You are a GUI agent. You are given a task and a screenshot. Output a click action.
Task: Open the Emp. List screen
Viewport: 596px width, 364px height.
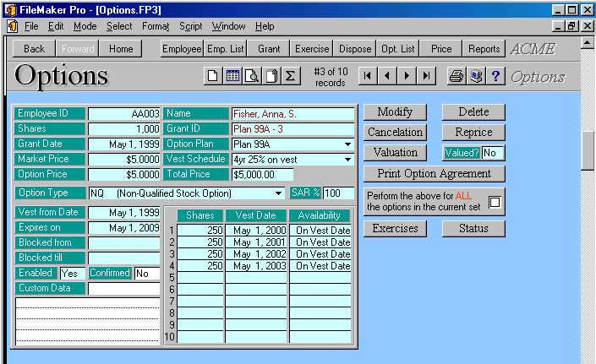coord(226,49)
